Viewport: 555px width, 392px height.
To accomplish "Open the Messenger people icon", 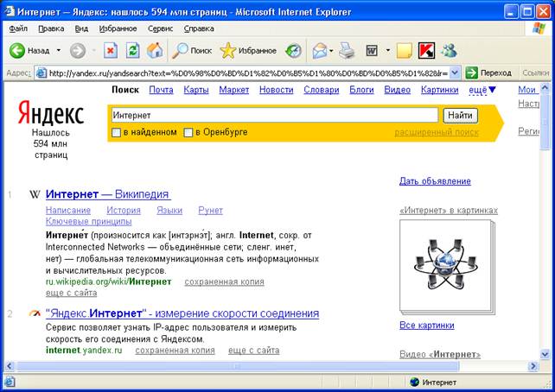I will click(449, 51).
